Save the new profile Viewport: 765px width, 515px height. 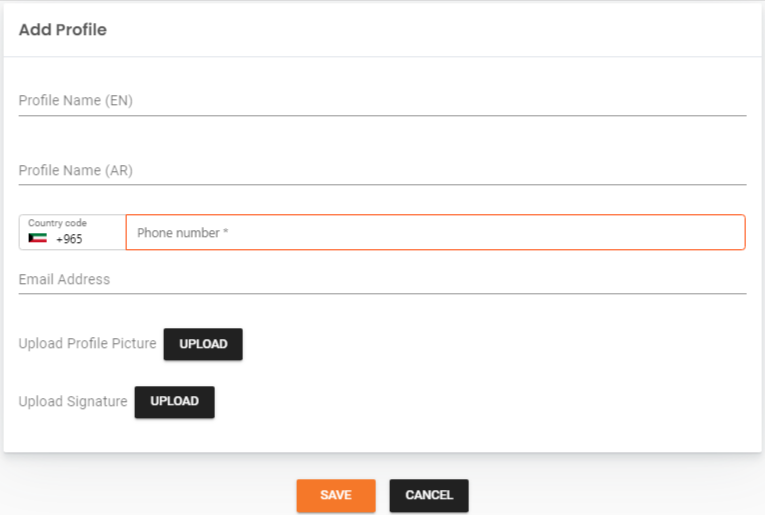[x=335, y=495]
